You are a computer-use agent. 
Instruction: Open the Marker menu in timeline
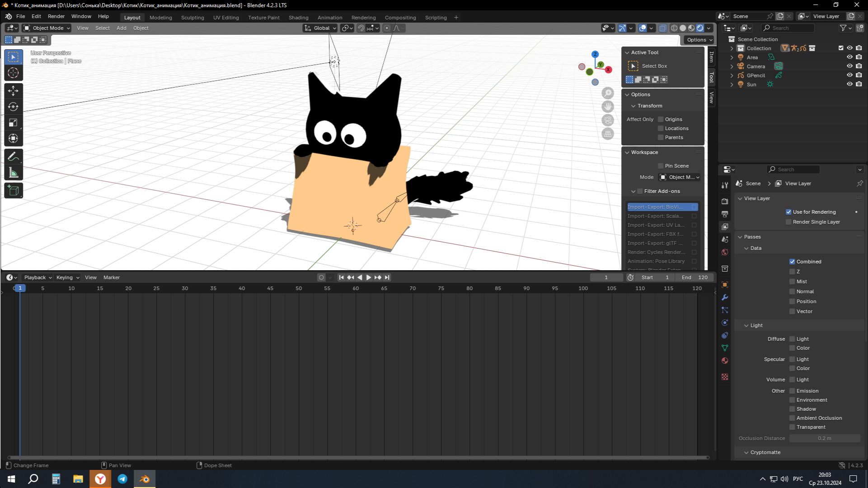coord(112,277)
